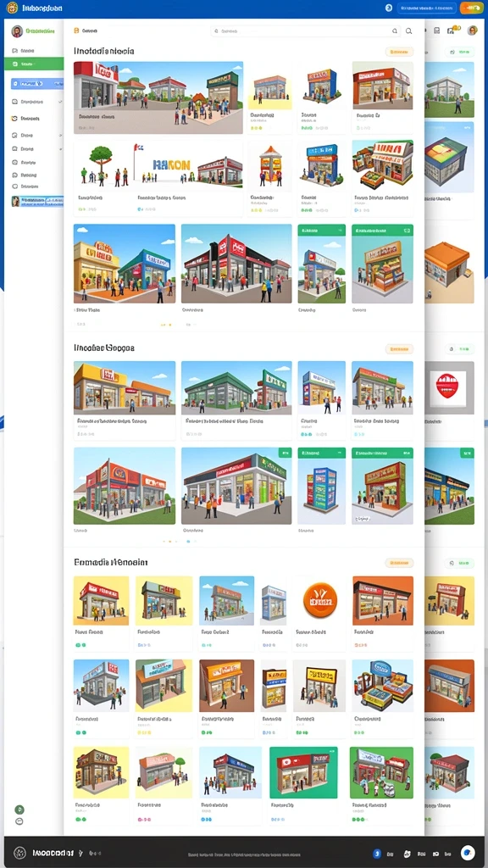Open the green-roofed store thumbnail in second section
Screen dimensions: 488x868
click(236, 387)
